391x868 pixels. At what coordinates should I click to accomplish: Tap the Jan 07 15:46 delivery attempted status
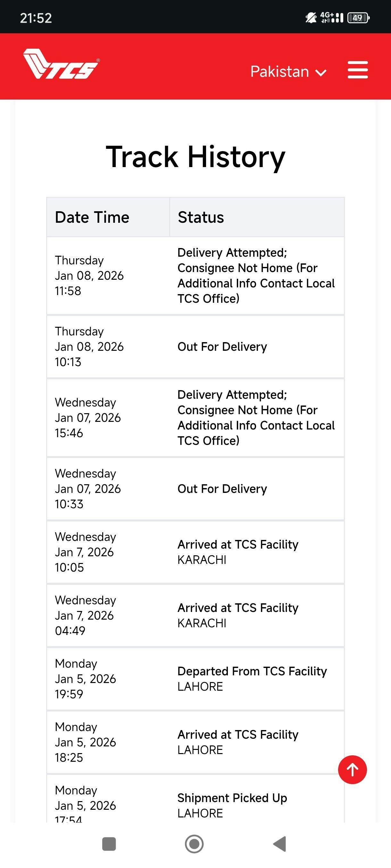256,418
